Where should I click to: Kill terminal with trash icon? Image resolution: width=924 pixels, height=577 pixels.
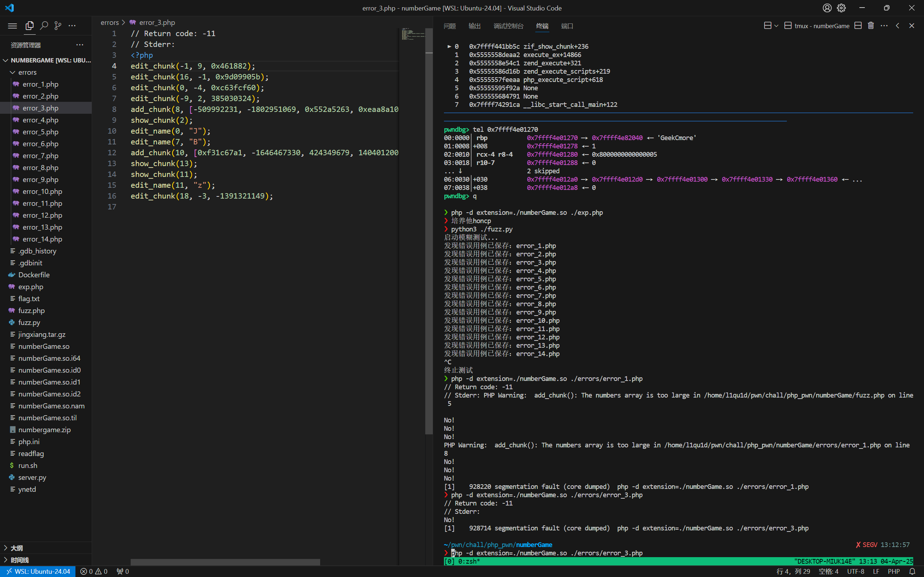871,26
